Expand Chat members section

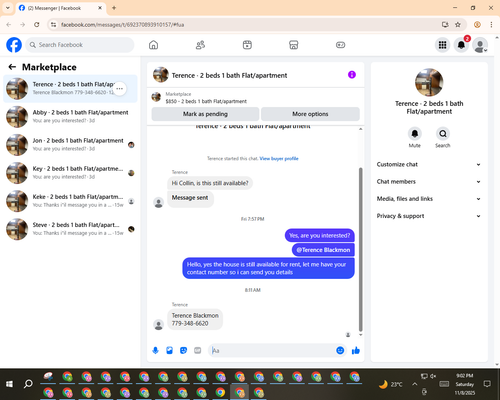click(x=429, y=182)
